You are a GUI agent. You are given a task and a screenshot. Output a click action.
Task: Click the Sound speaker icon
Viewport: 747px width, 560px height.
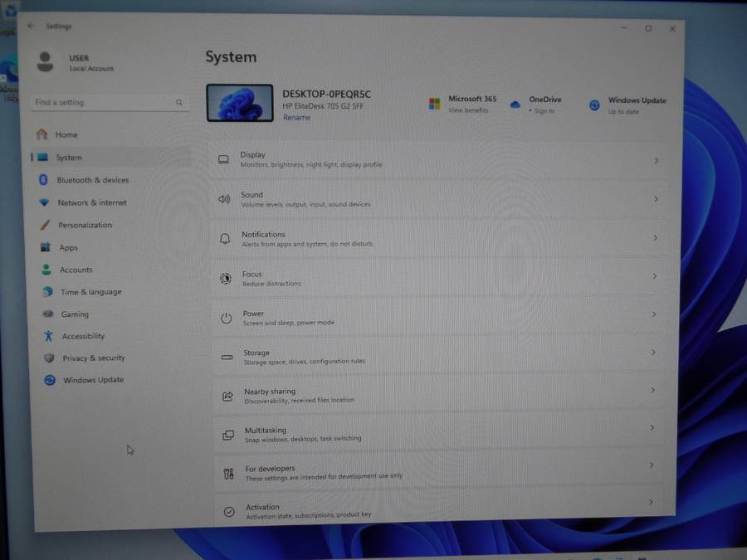[x=224, y=199]
